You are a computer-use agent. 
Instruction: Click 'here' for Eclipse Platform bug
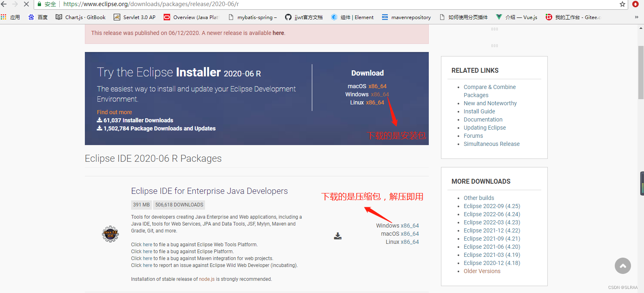tap(147, 252)
